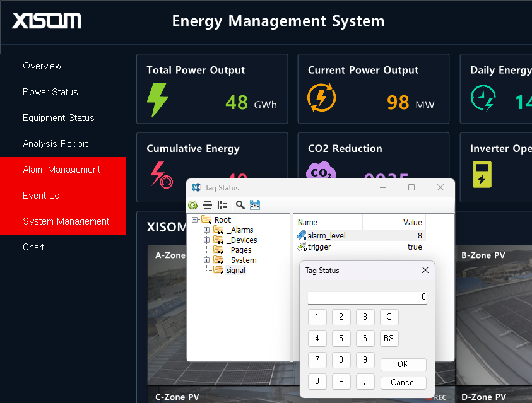Screen dimensions: 532x403
Task: Open the Overview menu item
Action: click(42, 66)
